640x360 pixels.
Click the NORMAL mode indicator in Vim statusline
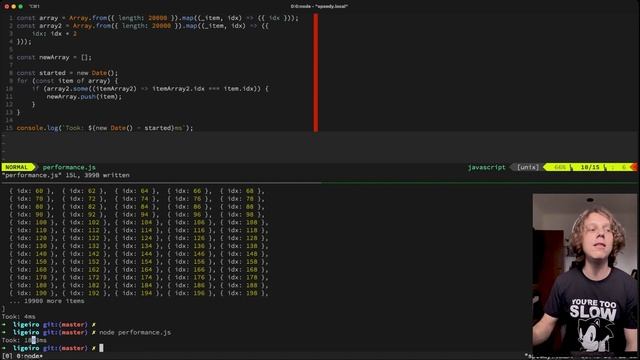point(17,167)
